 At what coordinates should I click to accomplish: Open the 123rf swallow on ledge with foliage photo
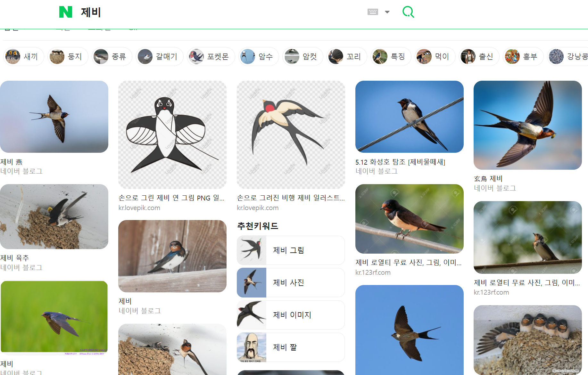click(x=528, y=237)
